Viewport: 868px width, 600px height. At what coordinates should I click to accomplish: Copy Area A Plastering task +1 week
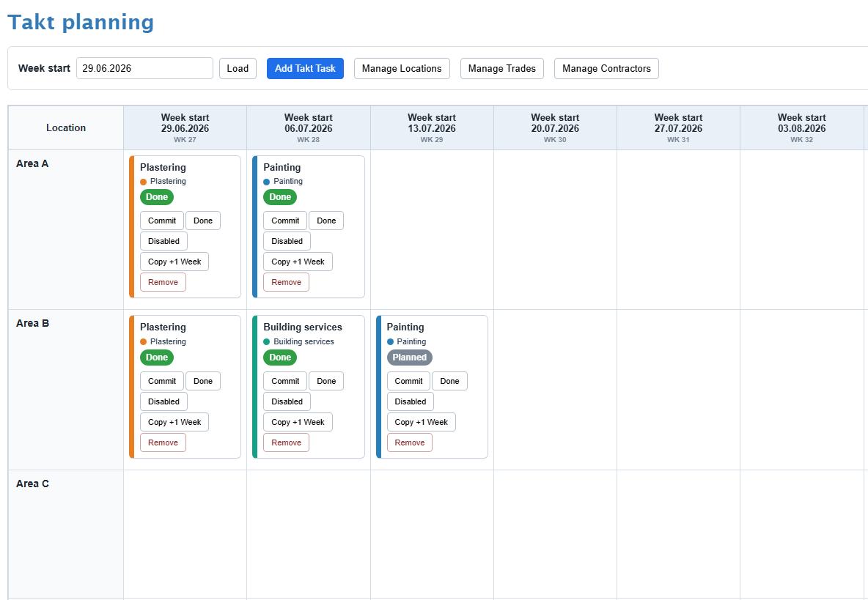point(174,262)
